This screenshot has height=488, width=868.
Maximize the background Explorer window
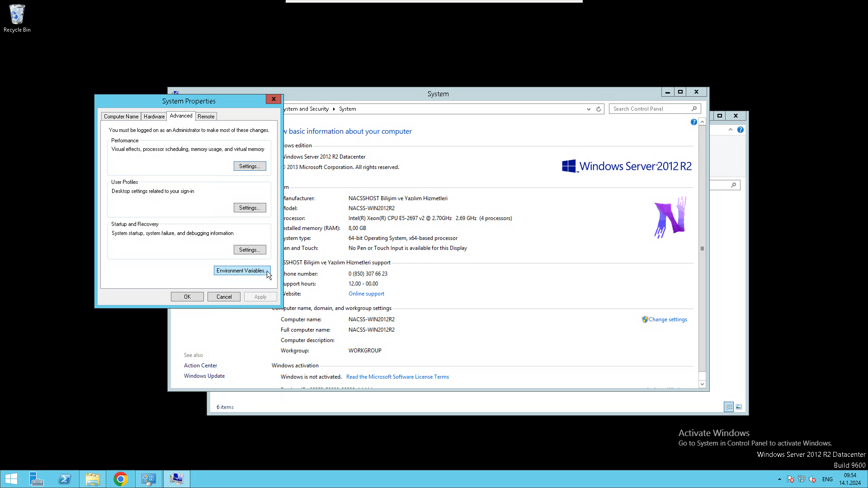pos(720,116)
